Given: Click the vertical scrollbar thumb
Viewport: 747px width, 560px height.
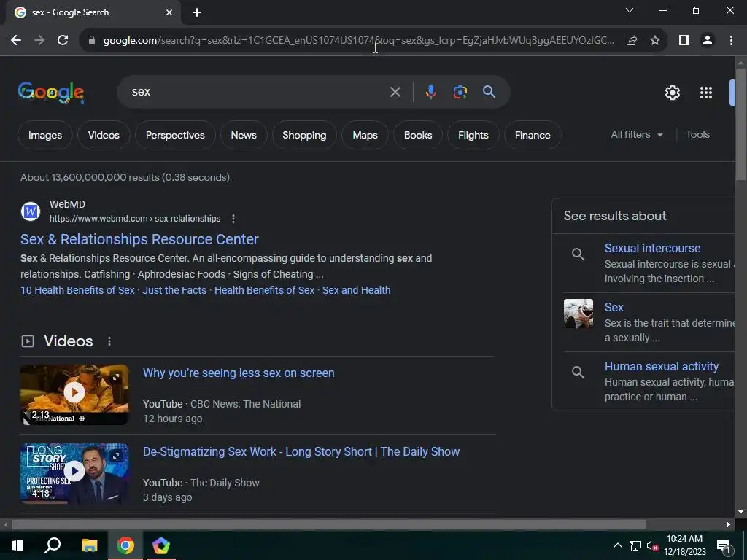Looking at the screenshot, I should point(740,124).
